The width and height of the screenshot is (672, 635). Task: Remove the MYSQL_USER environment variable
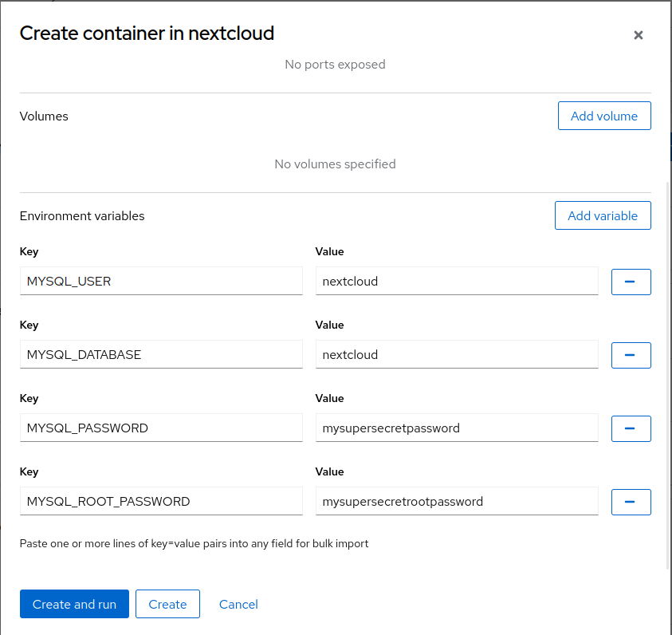pos(631,282)
